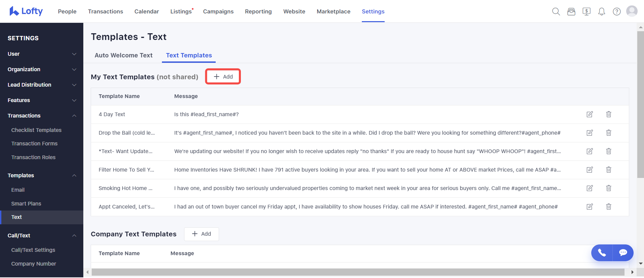This screenshot has height=278, width=644.
Task: Delete the Filter Home To Sell template
Action: tap(608, 170)
